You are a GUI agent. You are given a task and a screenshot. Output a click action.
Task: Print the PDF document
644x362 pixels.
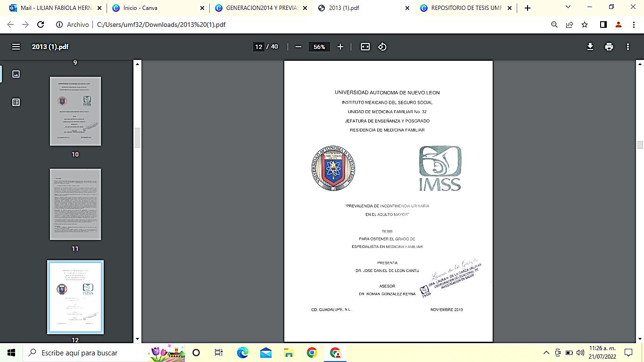pos(609,47)
